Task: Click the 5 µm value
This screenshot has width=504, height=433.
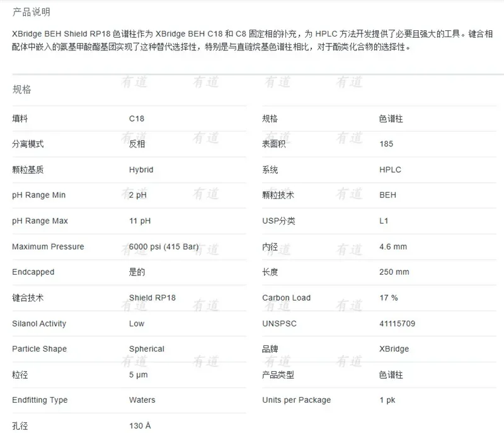Action: (x=138, y=375)
